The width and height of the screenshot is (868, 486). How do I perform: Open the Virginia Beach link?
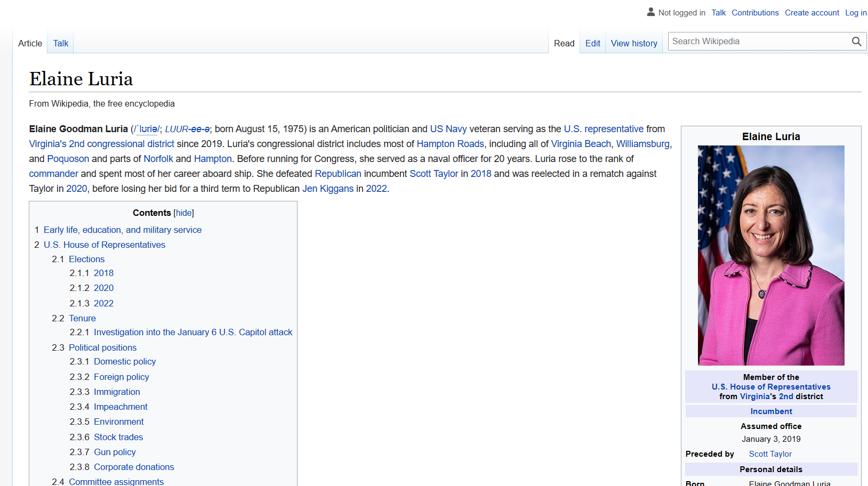point(581,144)
